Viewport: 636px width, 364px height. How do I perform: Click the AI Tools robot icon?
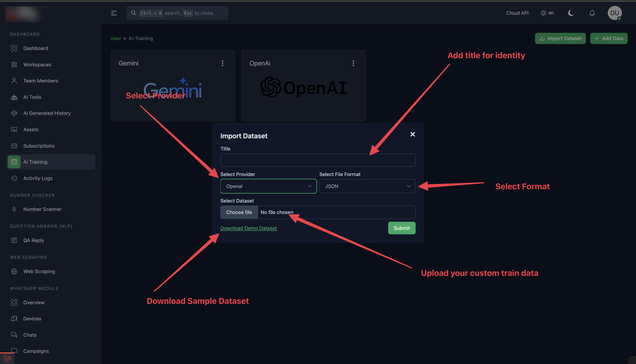14,97
